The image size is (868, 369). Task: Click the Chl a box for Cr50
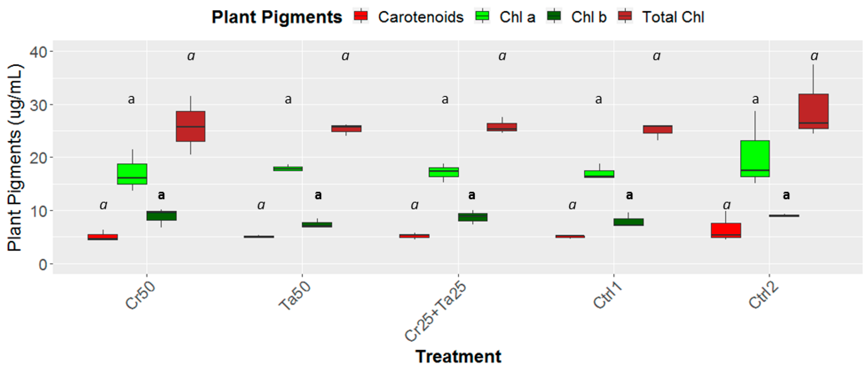pos(132,174)
